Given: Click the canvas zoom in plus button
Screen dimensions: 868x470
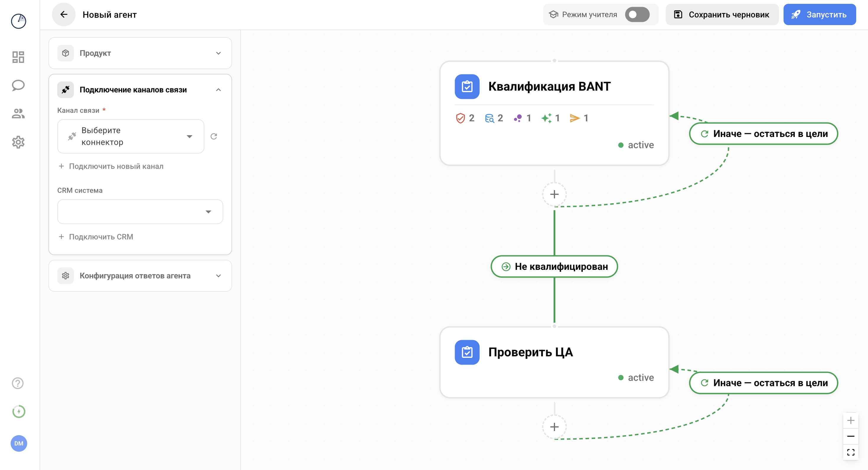Looking at the screenshot, I should point(851,420).
